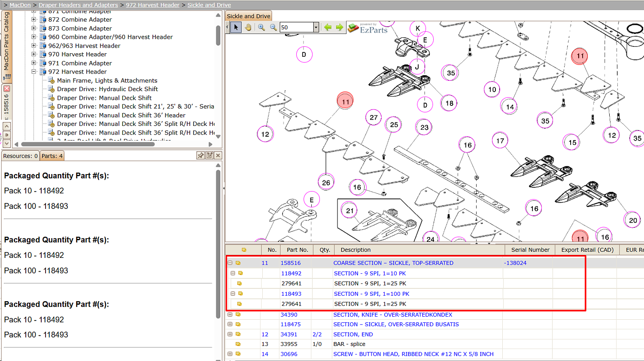
Task: Go to next diagram with green right arrow
Action: [340, 27]
